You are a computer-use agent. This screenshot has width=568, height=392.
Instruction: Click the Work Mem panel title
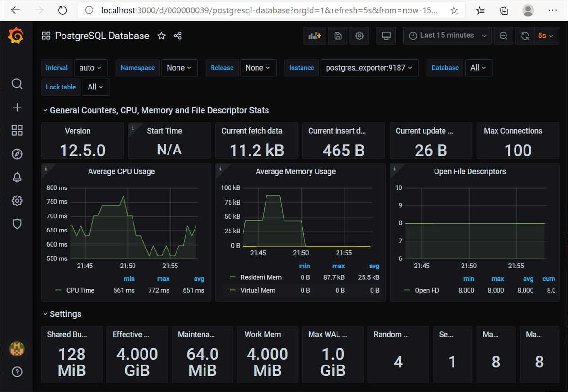pyautogui.click(x=263, y=334)
